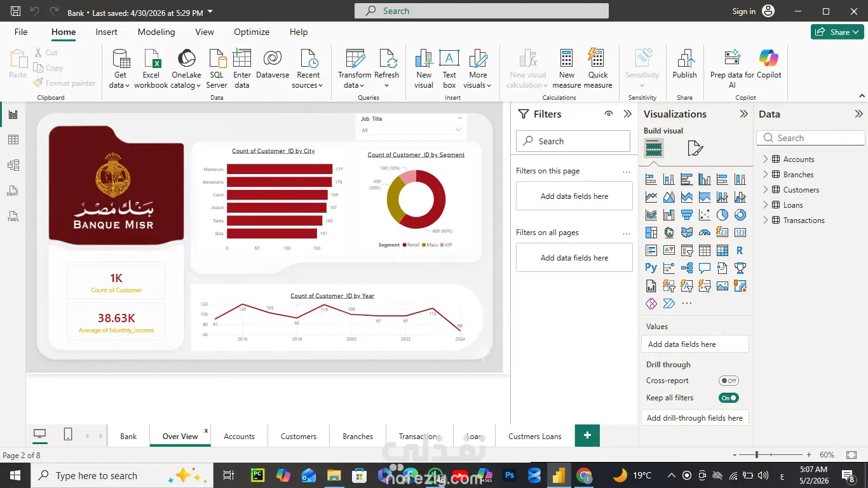Import from Excel workbook
Screen dimensions: 868x488
151,69
